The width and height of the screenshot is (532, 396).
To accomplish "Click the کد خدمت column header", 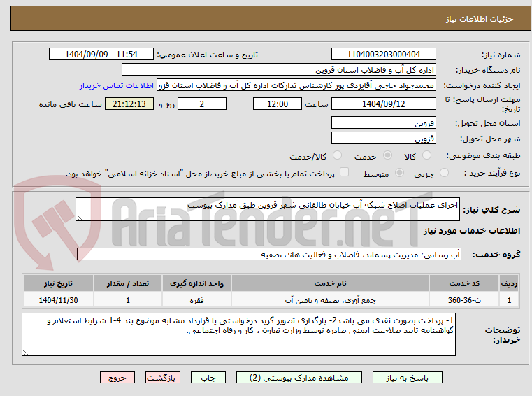I will coord(464,283).
